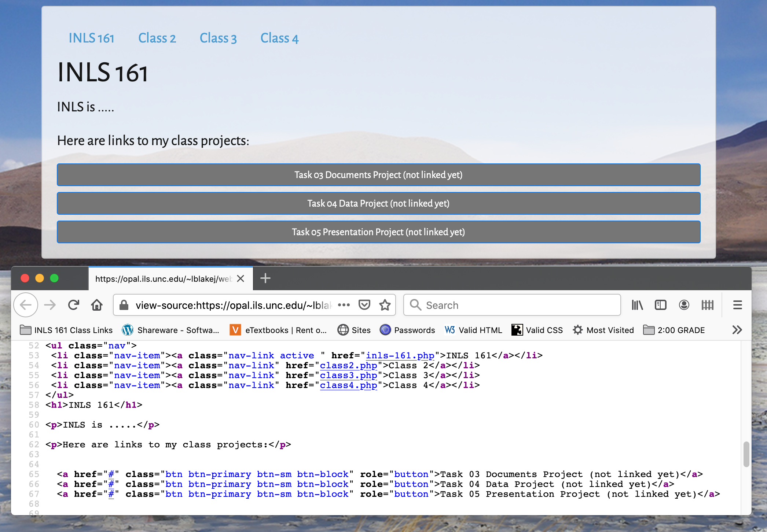767x532 pixels.
Task: Open the browser home page icon
Action: (97, 305)
